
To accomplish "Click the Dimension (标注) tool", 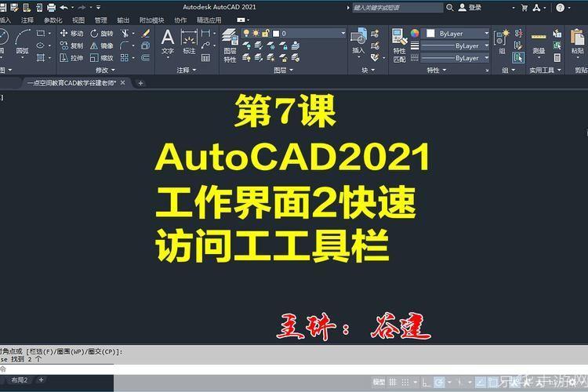I will click(x=189, y=42).
